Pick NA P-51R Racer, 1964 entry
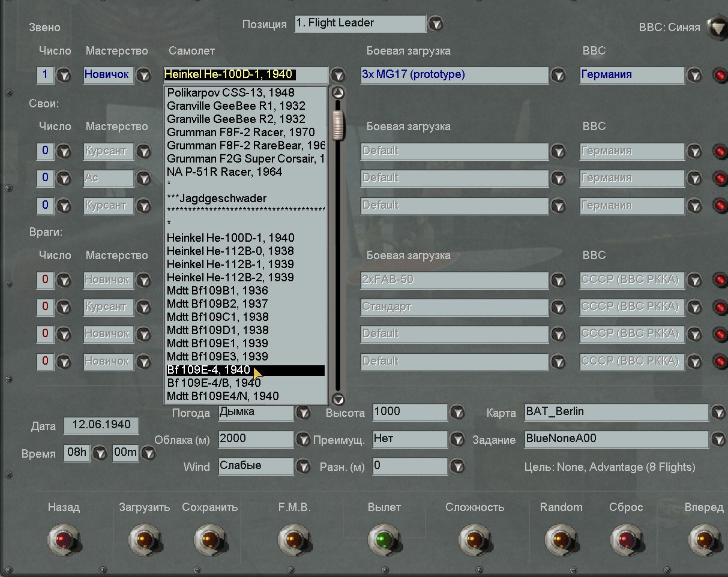This screenshot has height=577, width=728. point(245,172)
